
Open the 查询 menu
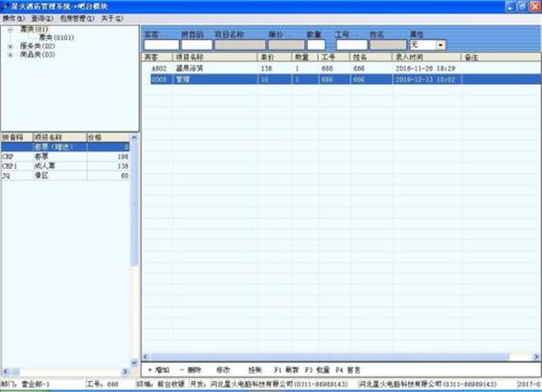tap(42, 17)
